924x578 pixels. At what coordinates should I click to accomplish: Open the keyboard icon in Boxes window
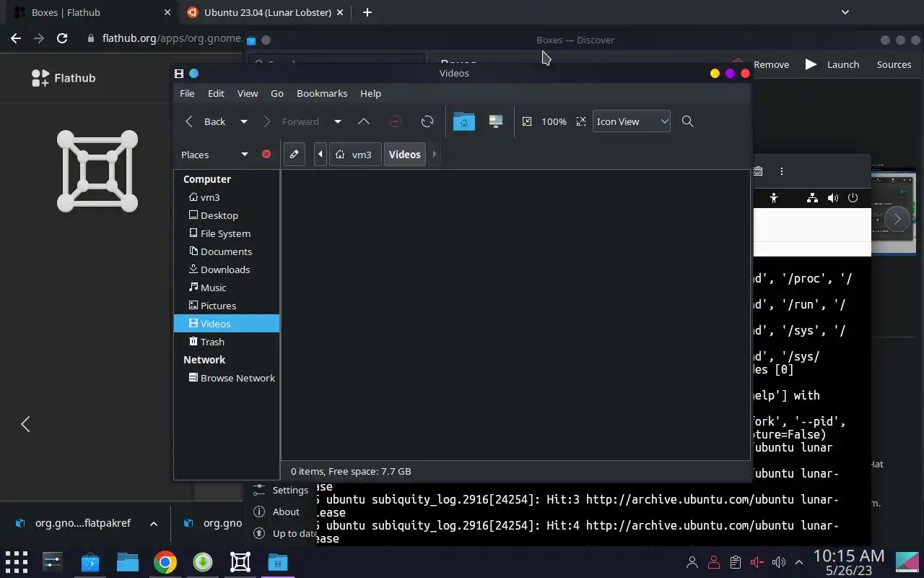tap(758, 171)
